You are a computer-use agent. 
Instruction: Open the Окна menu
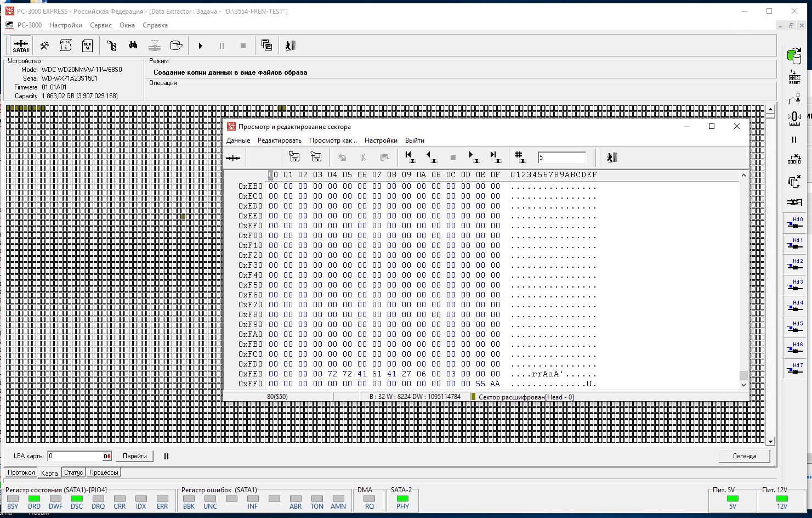pyautogui.click(x=127, y=25)
